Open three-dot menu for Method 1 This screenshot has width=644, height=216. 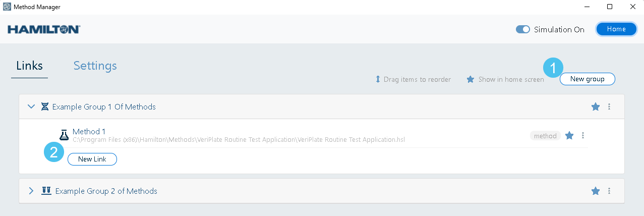click(583, 135)
